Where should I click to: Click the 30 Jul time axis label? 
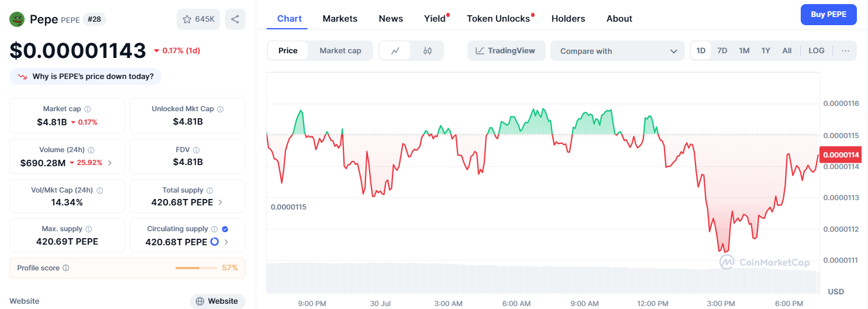click(x=380, y=304)
